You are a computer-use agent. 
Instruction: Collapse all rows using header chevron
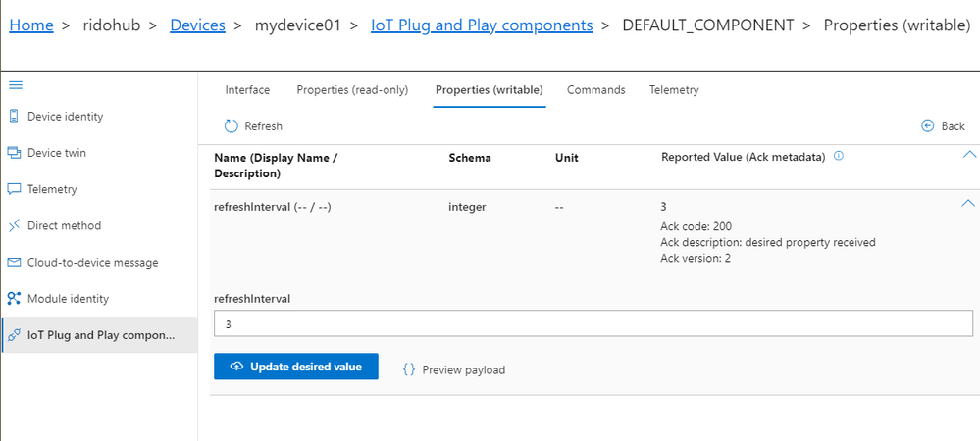[x=969, y=154]
